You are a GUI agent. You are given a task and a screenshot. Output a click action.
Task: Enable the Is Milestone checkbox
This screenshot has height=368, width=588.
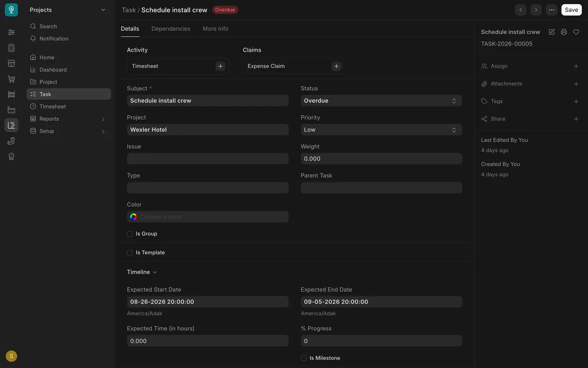coord(304,358)
